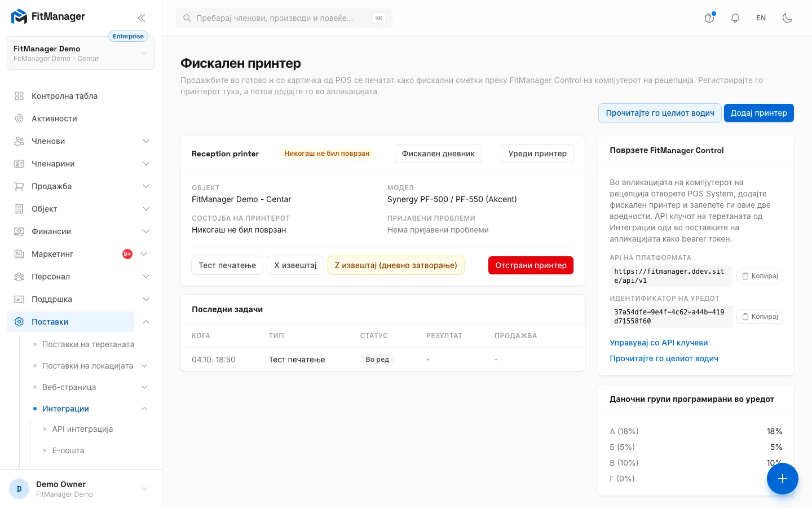
Task: Open Контролна табла in sidebar
Action: pyautogui.click(x=81, y=96)
